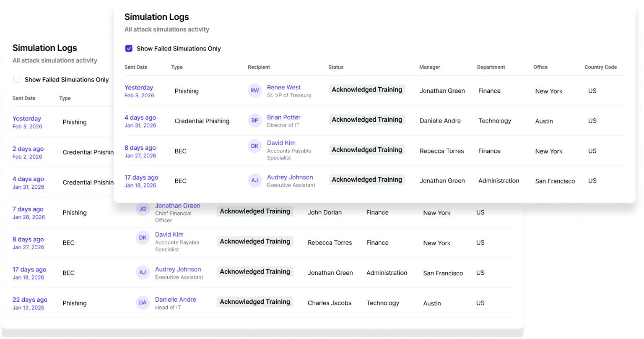
Task: Click DK avatar in back panel
Action: 143,238
